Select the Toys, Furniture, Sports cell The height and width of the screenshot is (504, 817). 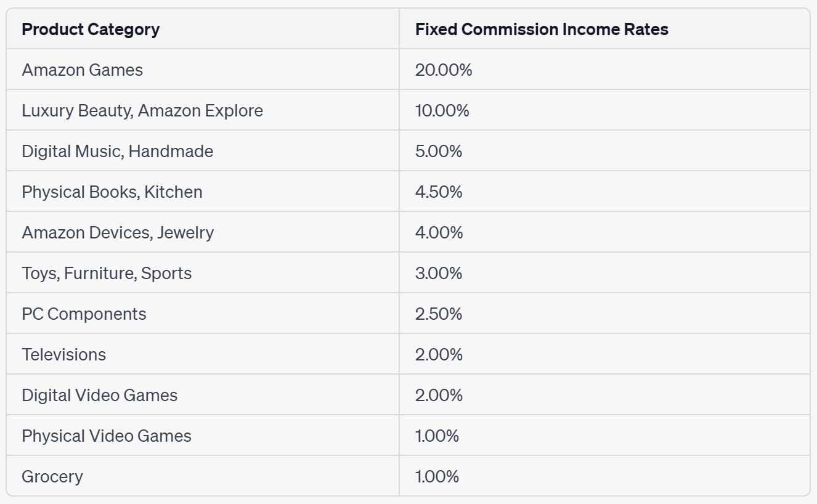coord(107,273)
